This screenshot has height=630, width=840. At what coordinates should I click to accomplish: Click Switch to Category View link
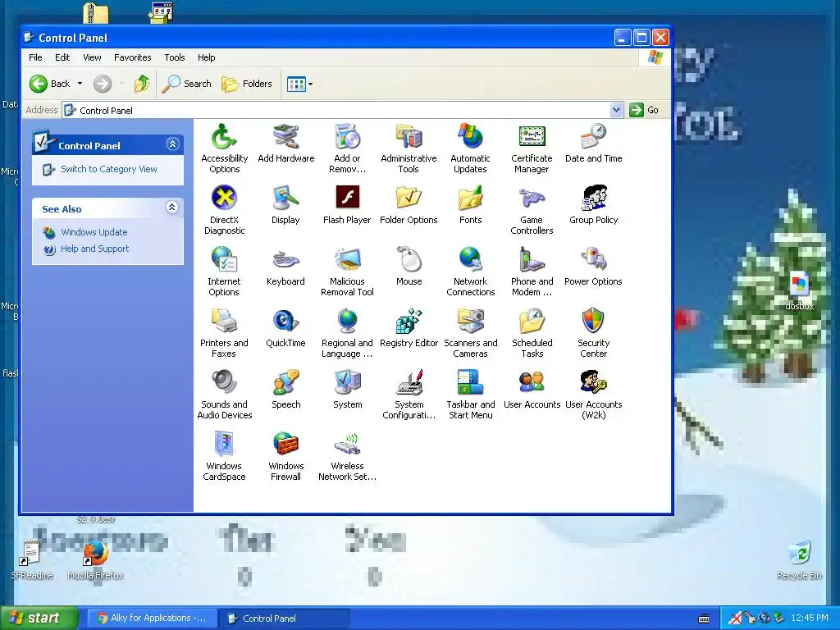(109, 169)
